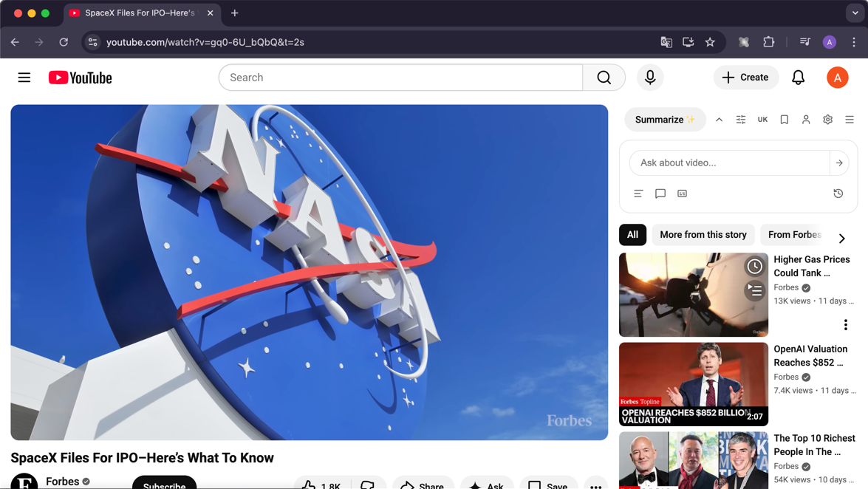Open the transcript captions icon

(x=682, y=194)
